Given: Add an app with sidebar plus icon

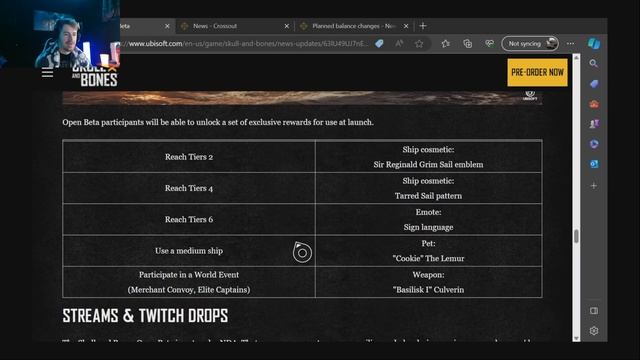Looking at the screenshot, I should point(594,186).
